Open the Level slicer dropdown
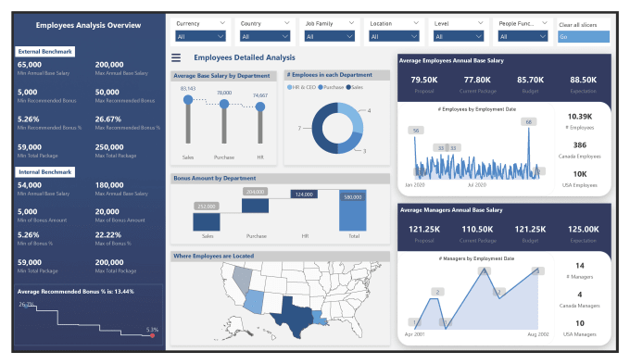 458,36
